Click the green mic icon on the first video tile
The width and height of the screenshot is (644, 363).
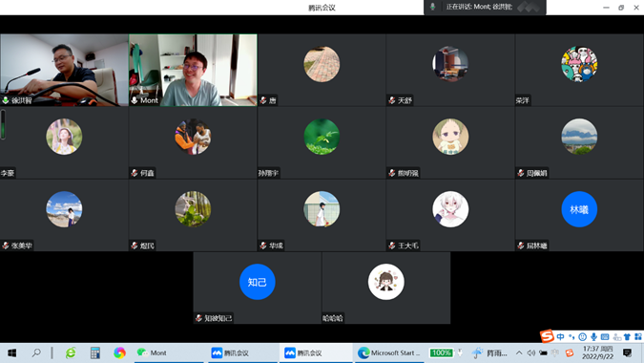pyautogui.click(x=6, y=100)
